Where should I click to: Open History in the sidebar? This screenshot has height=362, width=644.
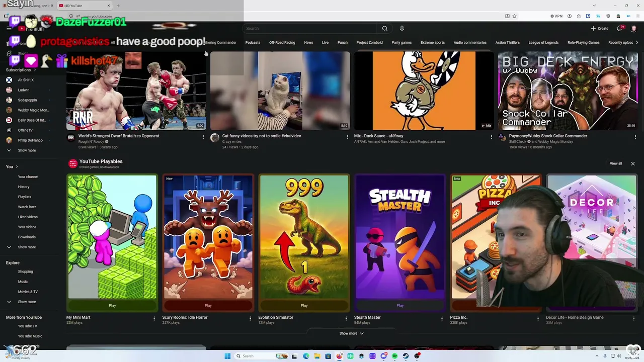coord(24,187)
